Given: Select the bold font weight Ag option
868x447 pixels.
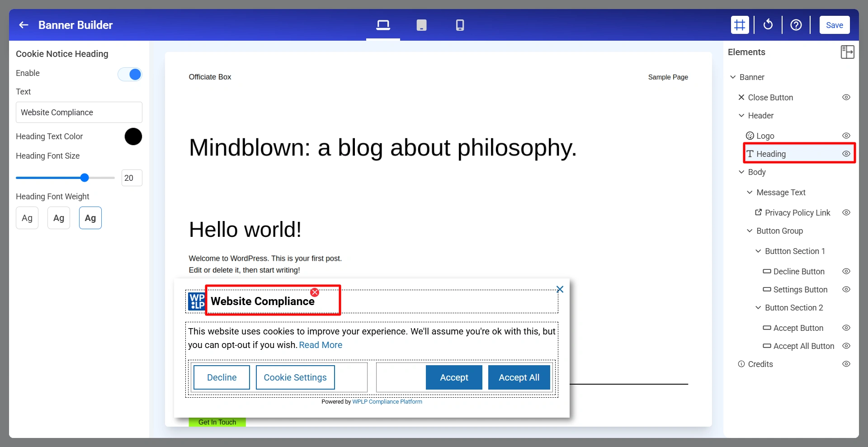Looking at the screenshot, I should [90, 218].
